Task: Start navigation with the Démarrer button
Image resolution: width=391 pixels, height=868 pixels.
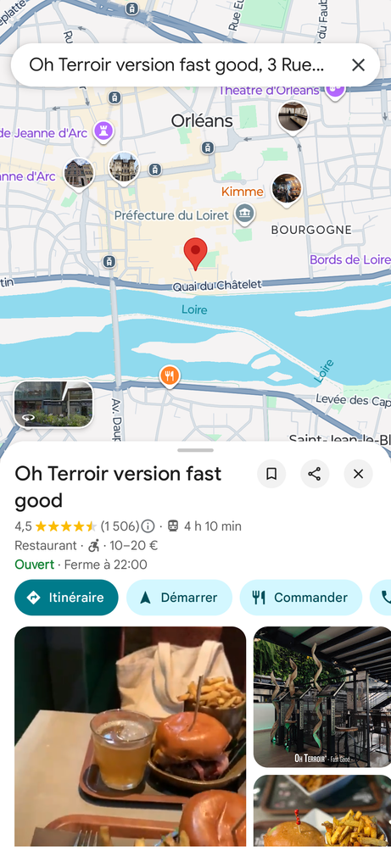Action: click(x=179, y=598)
